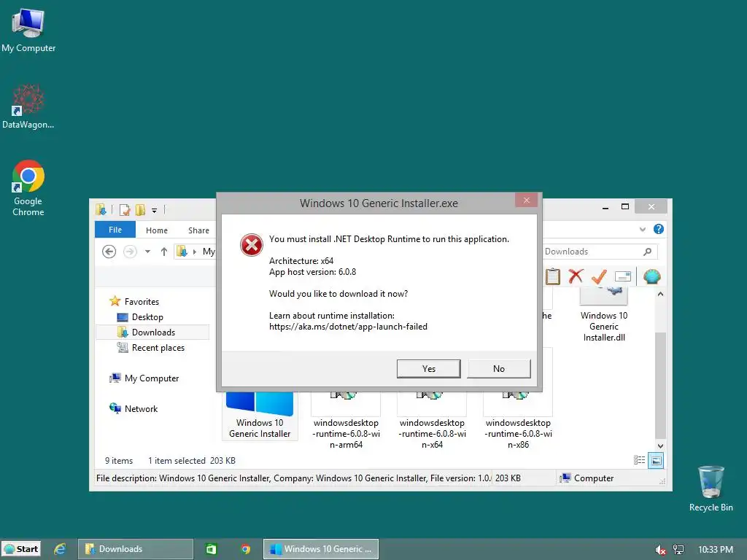Switch to large icons view layout
Image resolution: width=747 pixels, height=560 pixels.
tap(656, 461)
